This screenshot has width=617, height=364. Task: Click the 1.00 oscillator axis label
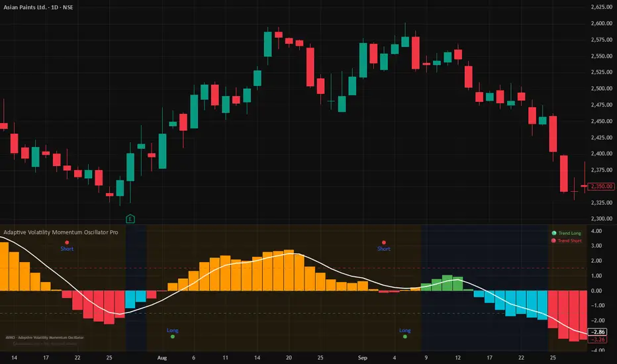596,275
